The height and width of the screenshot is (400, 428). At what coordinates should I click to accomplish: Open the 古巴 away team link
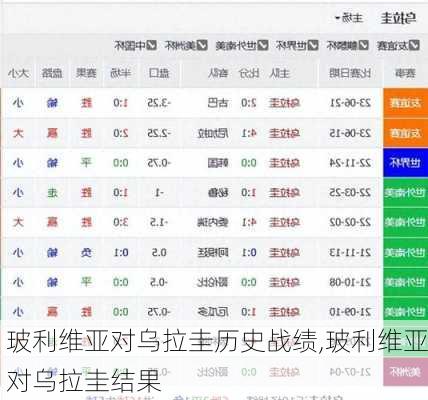pos(218,103)
